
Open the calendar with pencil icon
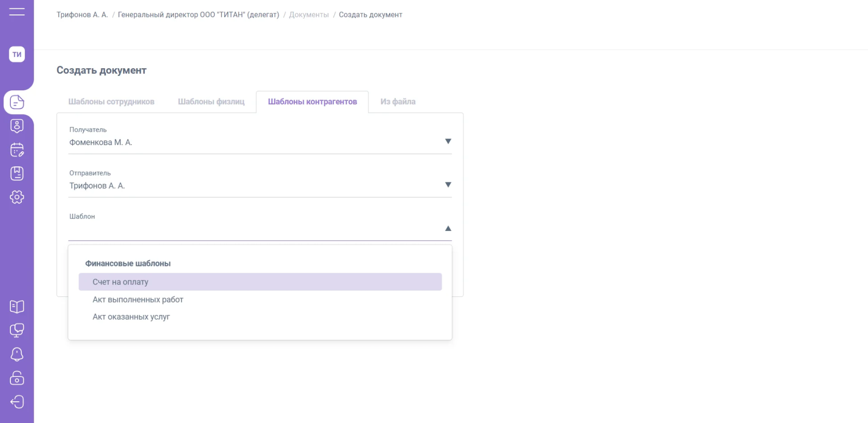coord(17,150)
